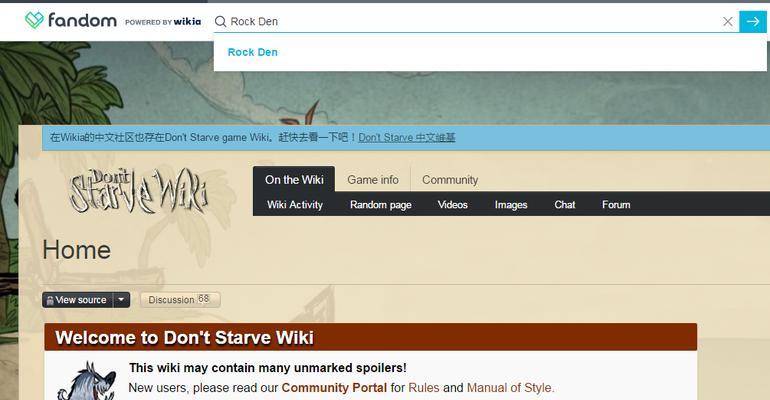Submit search with the arrow button
Viewport: 770px width, 400px height.
752,22
